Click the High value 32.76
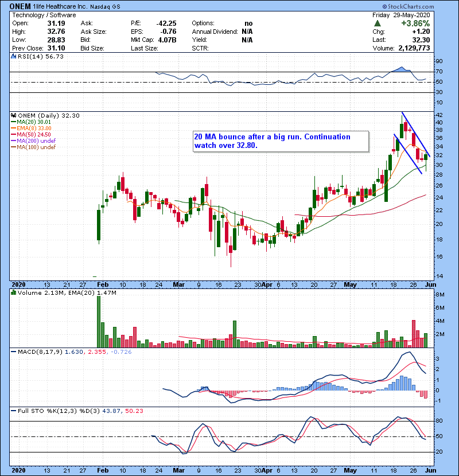Screen dimensions: 459x476 (56, 32)
